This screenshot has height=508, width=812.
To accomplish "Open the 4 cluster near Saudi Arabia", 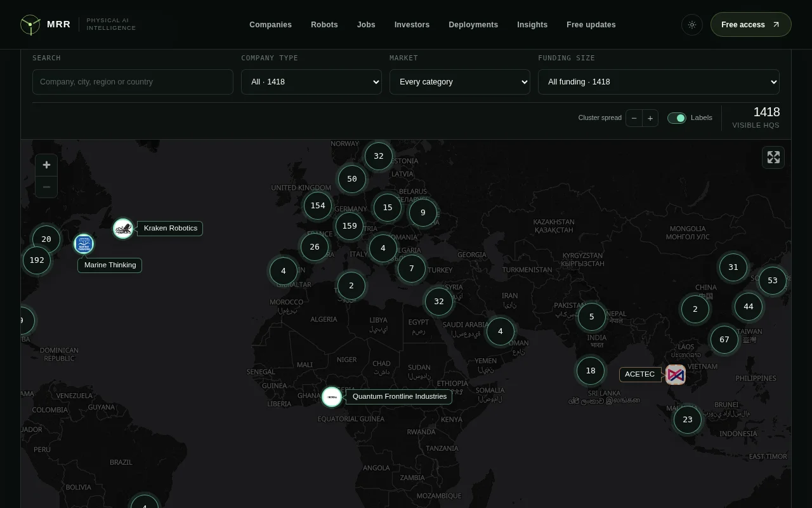I will (501, 331).
